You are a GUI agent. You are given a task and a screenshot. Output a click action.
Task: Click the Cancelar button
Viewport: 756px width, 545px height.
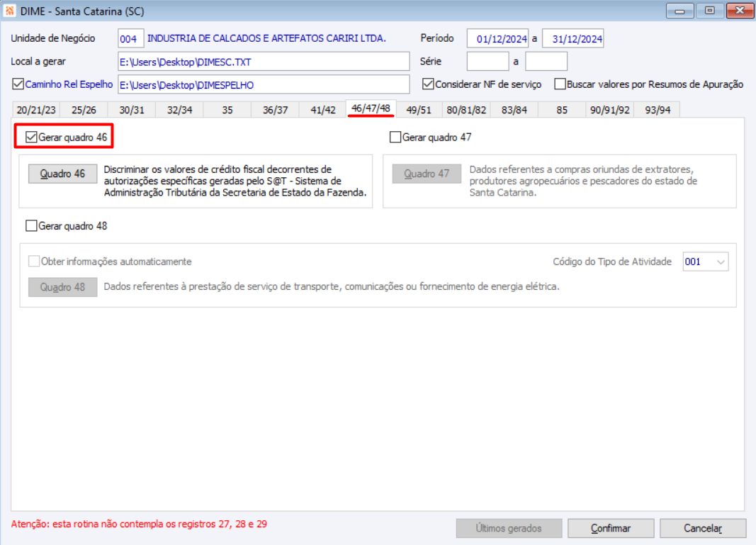702,528
